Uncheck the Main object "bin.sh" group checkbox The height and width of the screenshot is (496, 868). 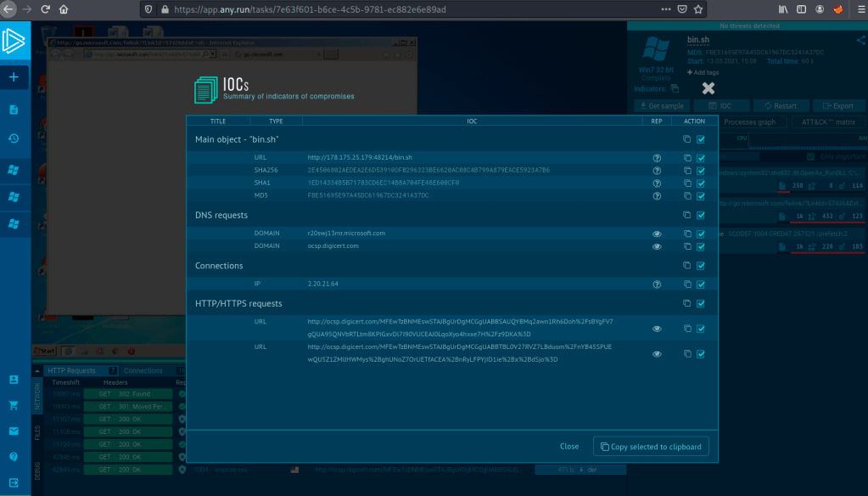[x=701, y=139]
